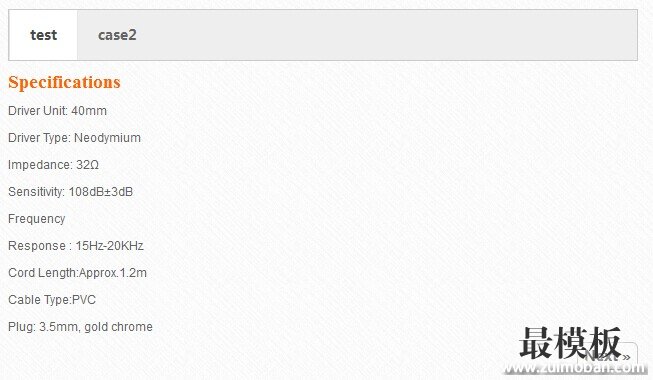
Task: Click the Cable Type:PVC line
Action: 52,300
